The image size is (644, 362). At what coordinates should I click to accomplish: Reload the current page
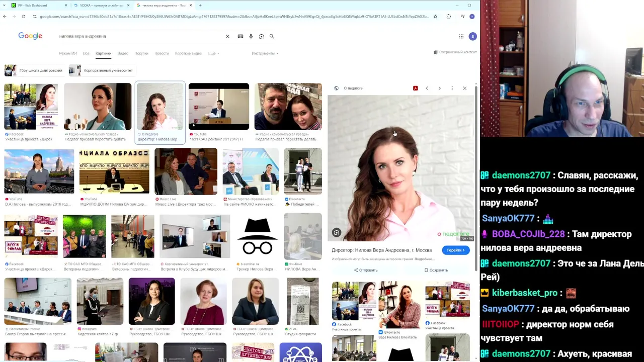click(x=23, y=17)
